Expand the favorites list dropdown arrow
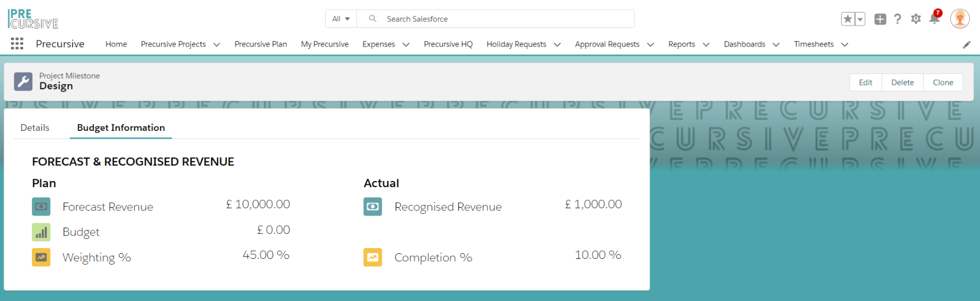Image resolution: width=980 pixels, height=301 pixels. coord(860,19)
